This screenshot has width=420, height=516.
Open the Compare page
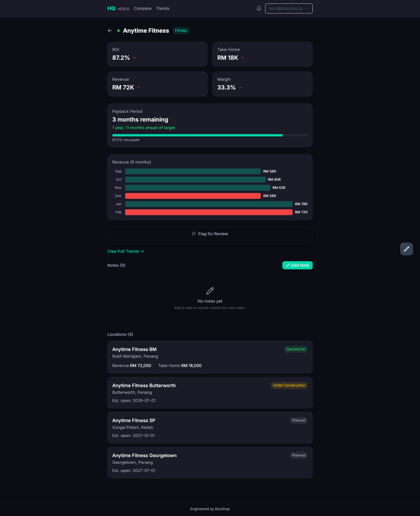point(143,8)
